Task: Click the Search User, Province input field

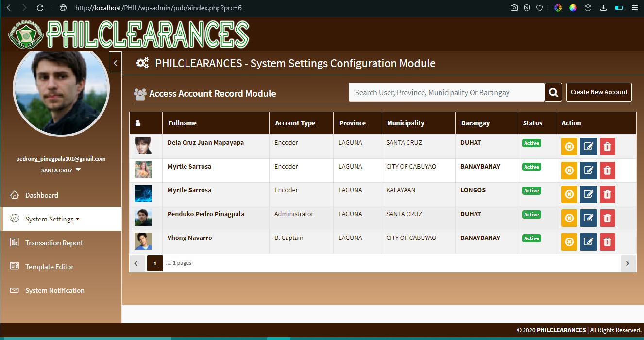Action: pos(446,92)
